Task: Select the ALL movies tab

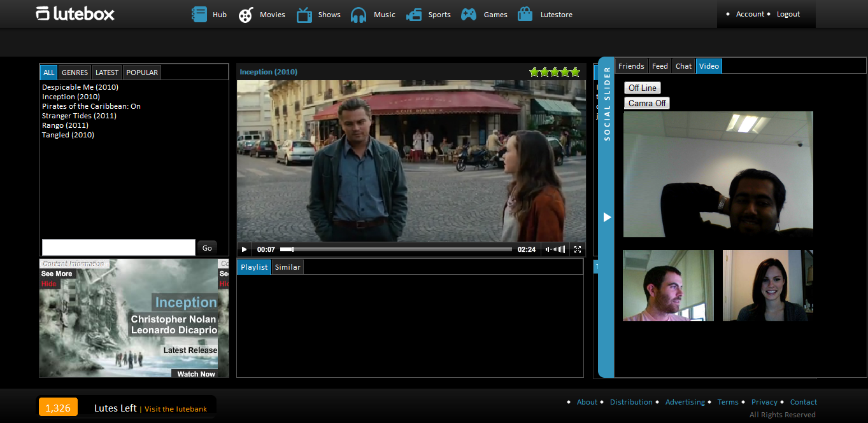Action: [49, 73]
